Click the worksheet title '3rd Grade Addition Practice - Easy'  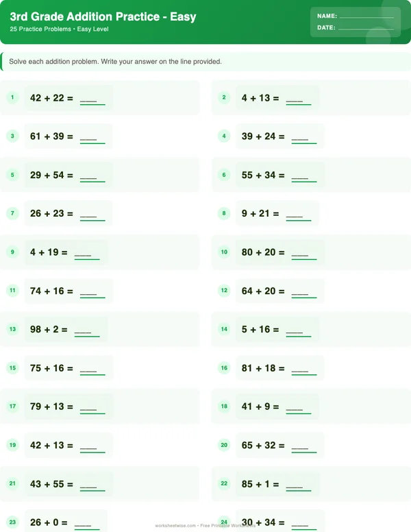(x=103, y=17)
